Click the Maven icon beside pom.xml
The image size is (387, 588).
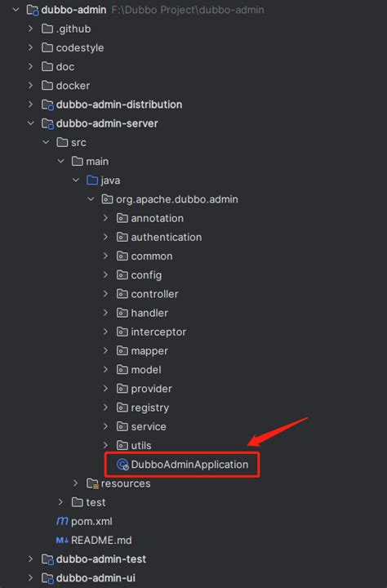coord(62,521)
